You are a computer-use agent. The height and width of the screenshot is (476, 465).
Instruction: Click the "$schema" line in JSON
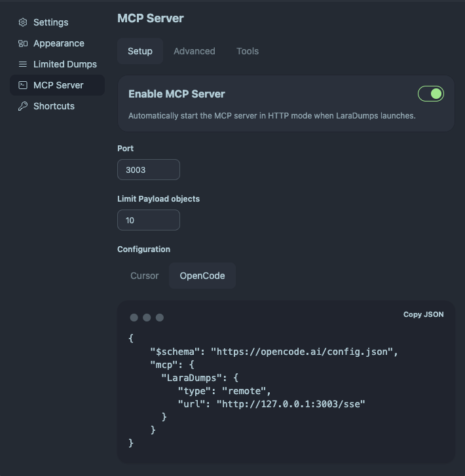click(274, 352)
